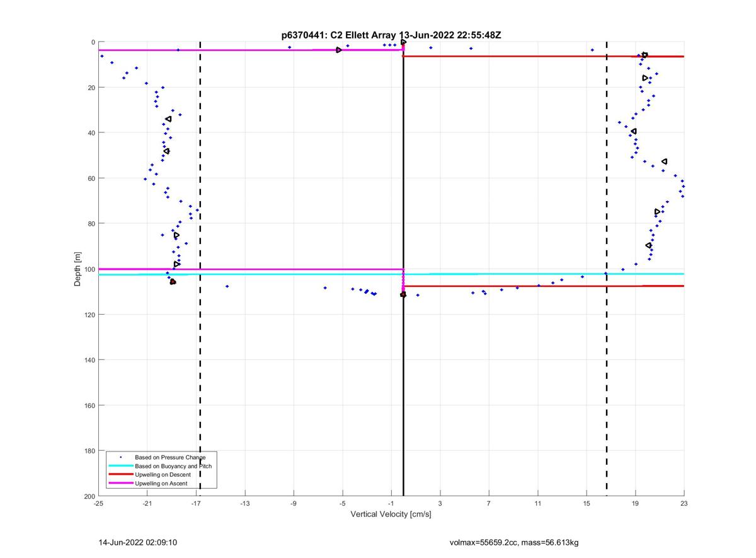Click the x-axis tick label -9
The height and width of the screenshot is (558, 756).
294,504
